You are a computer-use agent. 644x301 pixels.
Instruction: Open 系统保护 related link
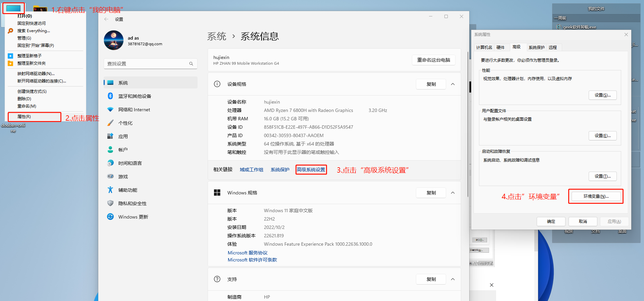tap(280, 170)
